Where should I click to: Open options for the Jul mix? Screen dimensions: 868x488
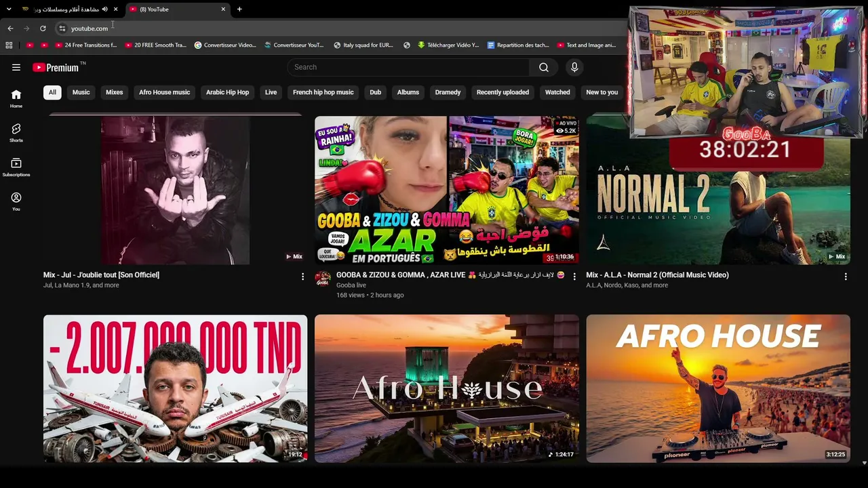pos(302,277)
